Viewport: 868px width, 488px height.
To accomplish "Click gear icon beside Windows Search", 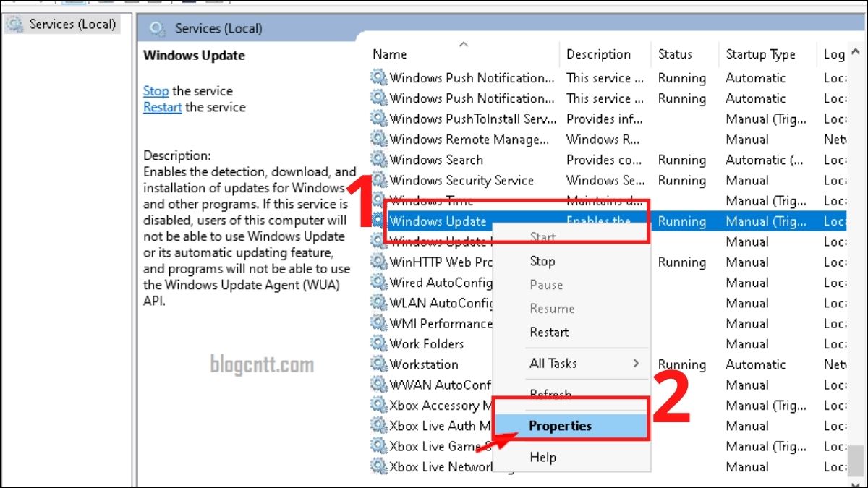I will [379, 160].
